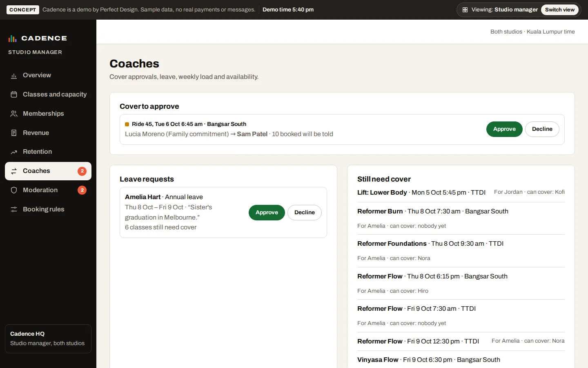Select Reformer Flow Thu 8 Oct 6:15 pm
This screenshot has height=368, width=588.
click(x=461, y=283)
